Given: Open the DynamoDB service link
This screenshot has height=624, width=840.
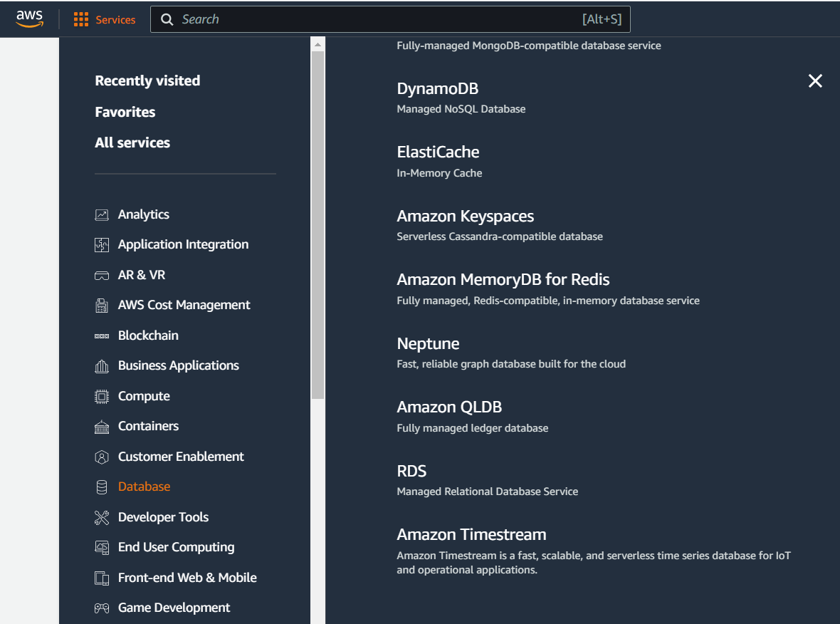Looking at the screenshot, I should point(437,89).
